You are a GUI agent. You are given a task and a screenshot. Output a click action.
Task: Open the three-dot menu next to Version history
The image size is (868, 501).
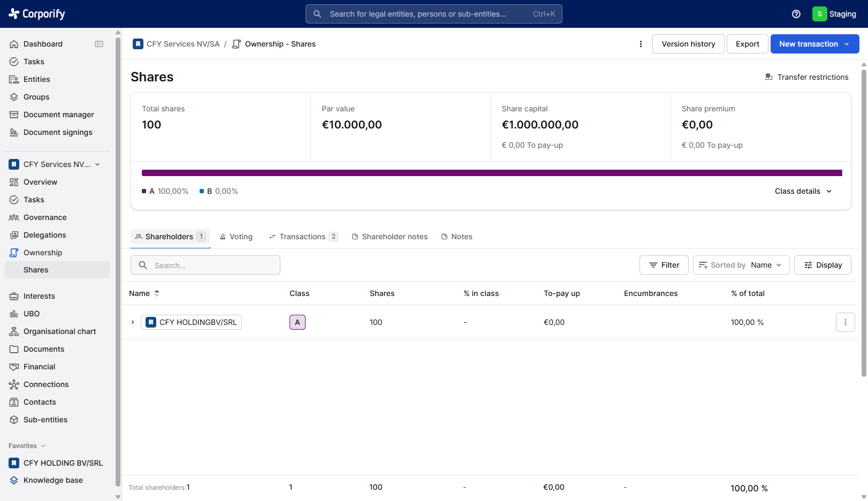point(641,44)
